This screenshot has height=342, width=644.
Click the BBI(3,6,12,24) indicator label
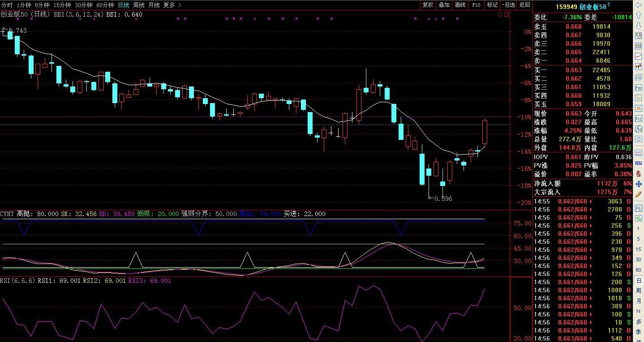point(79,14)
